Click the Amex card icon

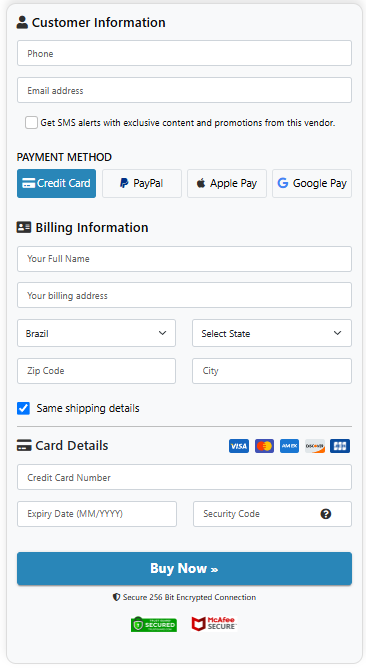coord(289,446)
